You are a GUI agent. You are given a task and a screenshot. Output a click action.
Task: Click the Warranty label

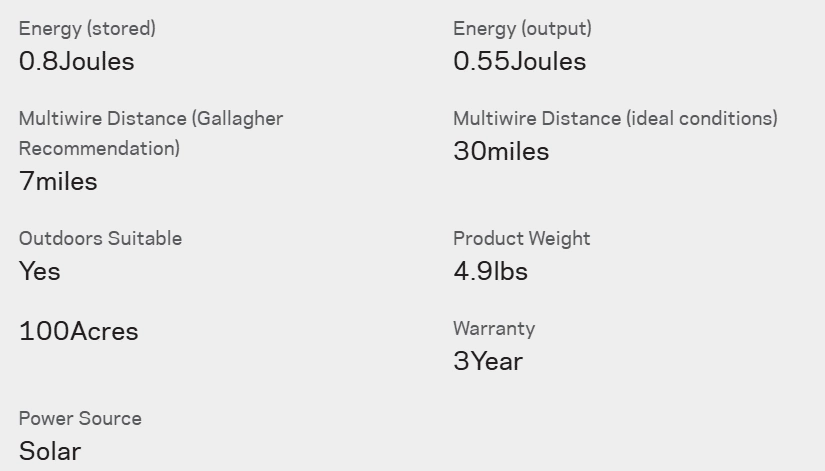tap(494, 328)
